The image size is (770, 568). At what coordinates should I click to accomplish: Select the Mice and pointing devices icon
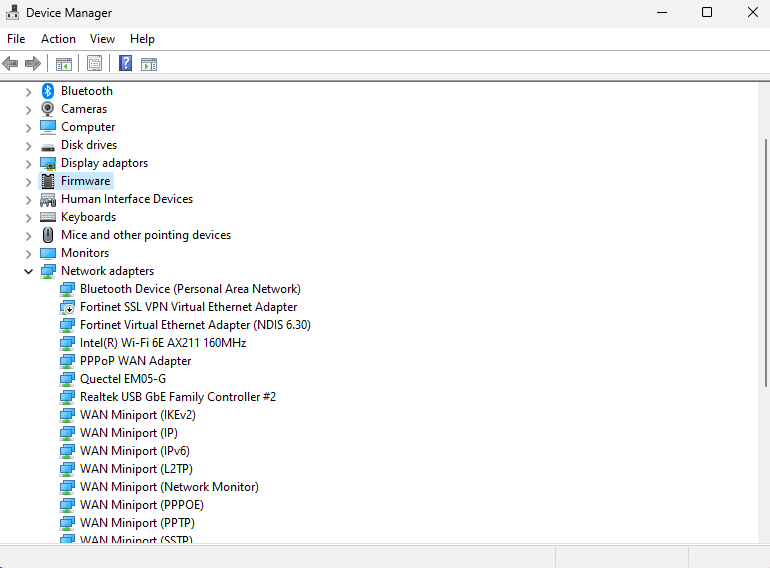48,235
